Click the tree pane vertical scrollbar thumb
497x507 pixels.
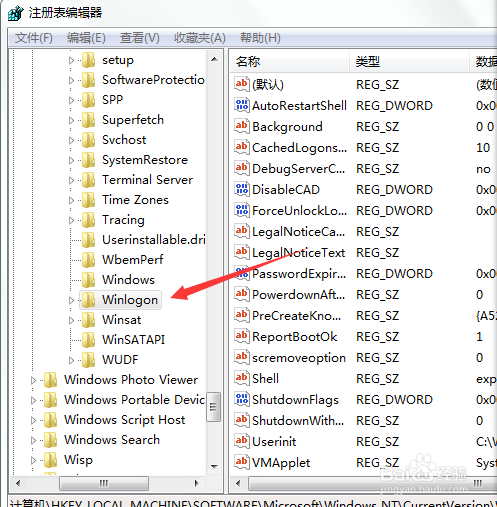213,407
